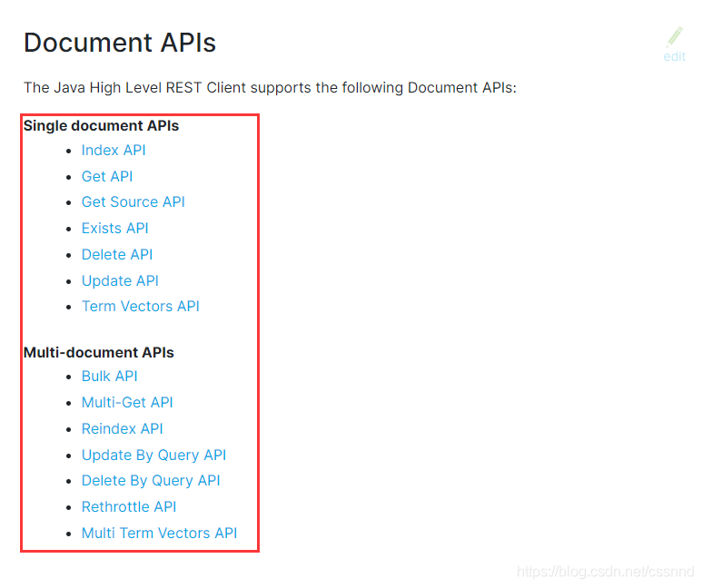Click the "Single document APIs" heading
This screenshot has height=588, width=702.
pyautogui.click(x=101, y=126)
